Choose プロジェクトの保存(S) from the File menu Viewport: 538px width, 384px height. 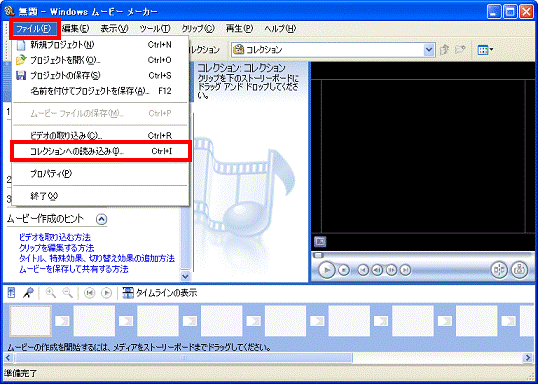click(x=100, y=75)
